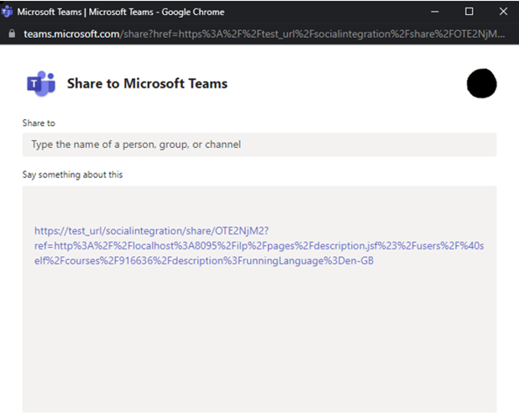Viewport: 519px width, 420px height.
Task: Minimize the Chrome window
Action: point(434,11)
